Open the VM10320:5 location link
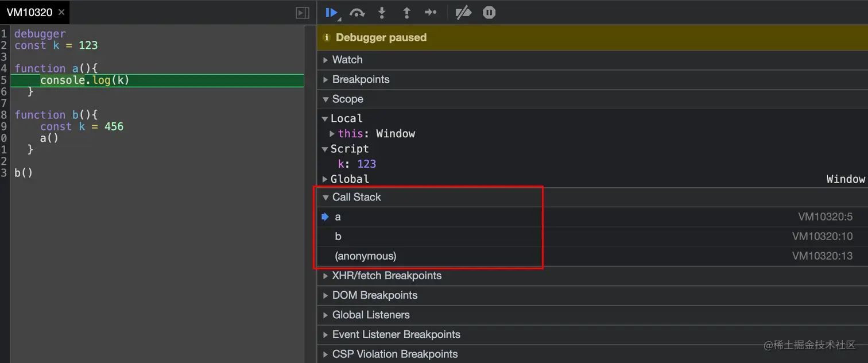The image size is (868, 363). click(825, 217)
